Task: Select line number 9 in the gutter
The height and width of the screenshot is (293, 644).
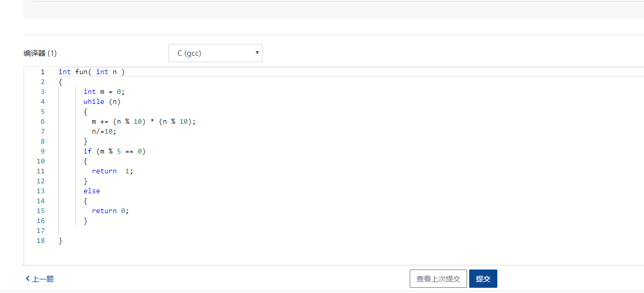Action: tap(43, 151)
